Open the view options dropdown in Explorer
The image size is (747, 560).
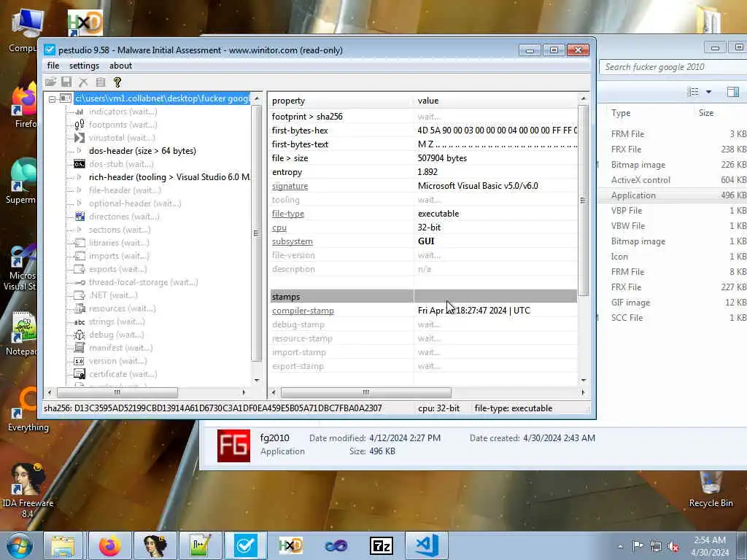[x=708, y=92]
